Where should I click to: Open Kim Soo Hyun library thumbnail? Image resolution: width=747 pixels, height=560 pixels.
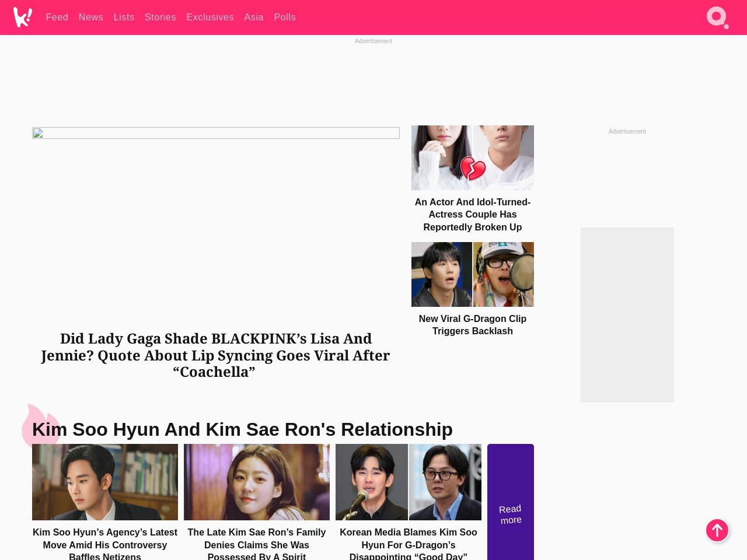(x=105, y=482)
